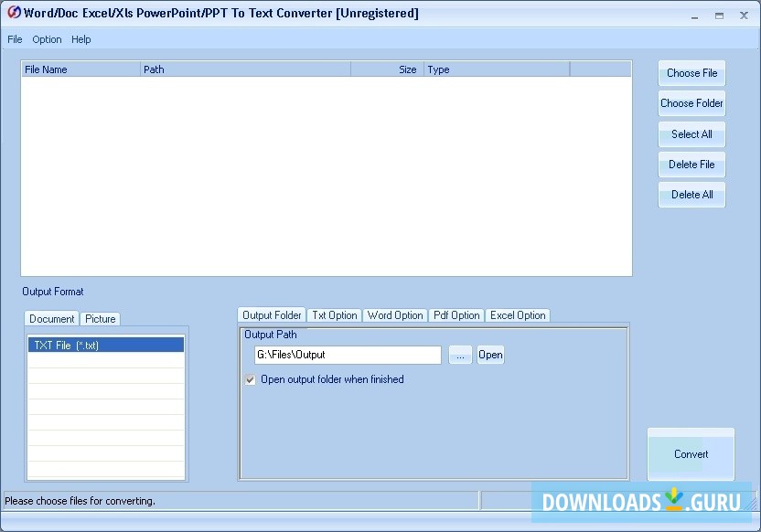Click Open to view the output folder
Screen dimensions: 761x532
tap(490, 355)
